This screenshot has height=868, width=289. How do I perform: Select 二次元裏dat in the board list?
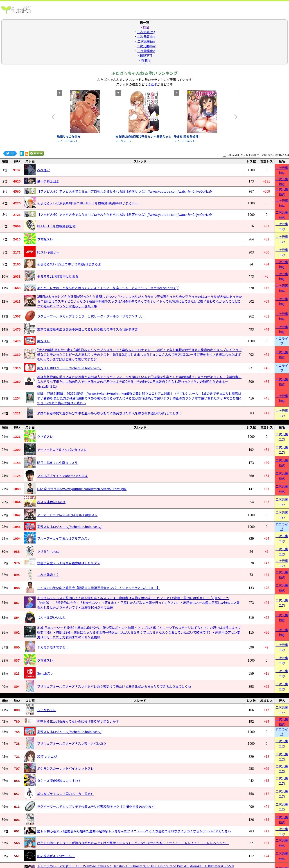[146, 51]
